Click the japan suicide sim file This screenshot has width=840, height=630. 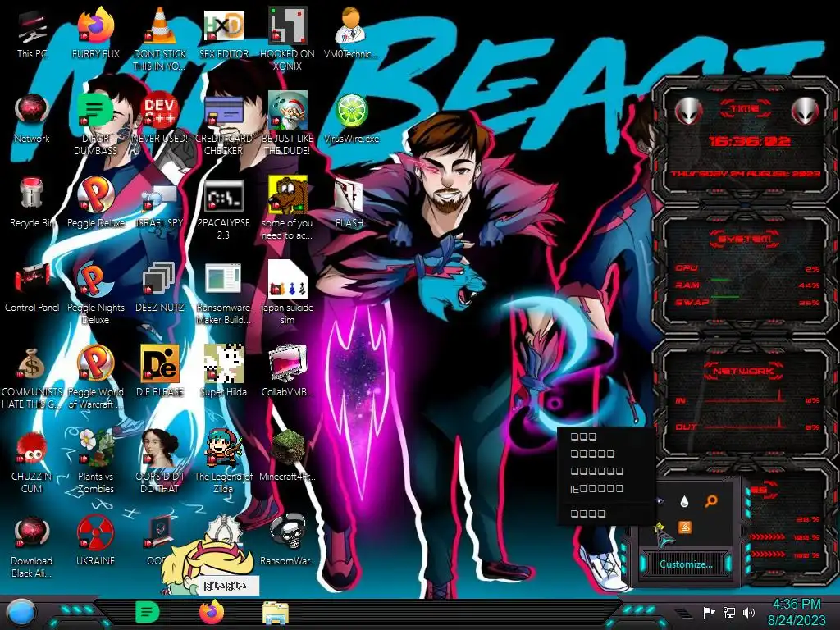tap(287, 293)
